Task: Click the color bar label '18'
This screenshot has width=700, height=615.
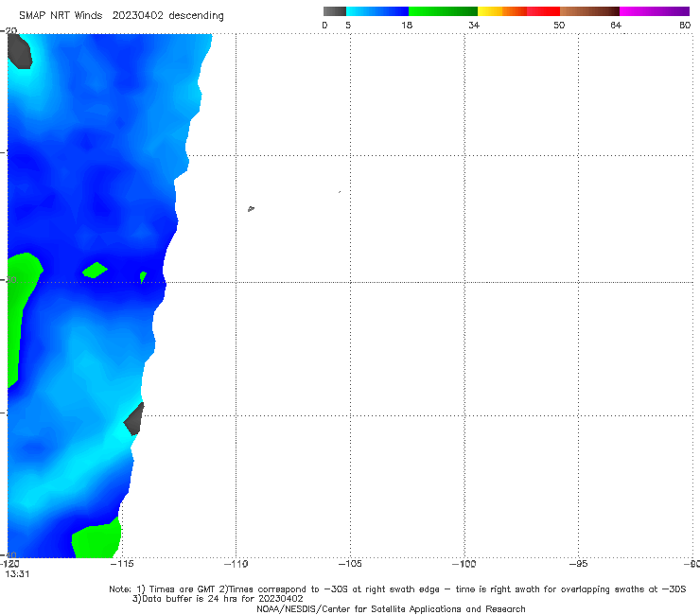Action: point(407,25)
